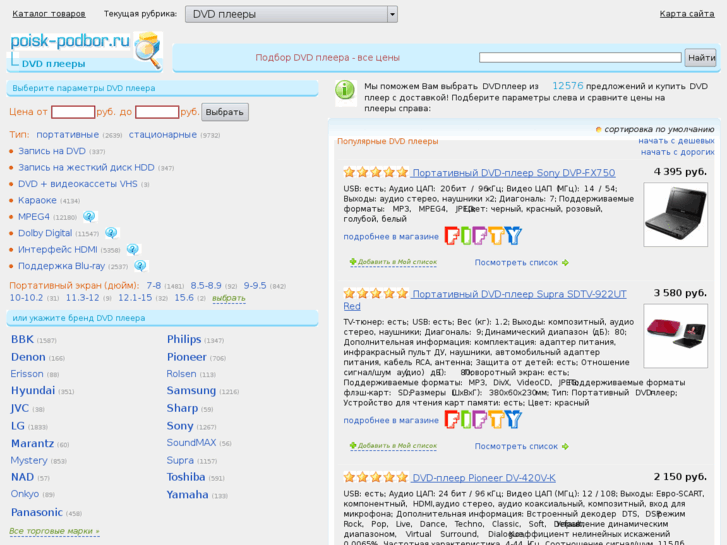Screen dimensions: 727x545
Task: Click the green arrow after the Supra item's Посмотреть список link
Action: (x=565, y=446)
